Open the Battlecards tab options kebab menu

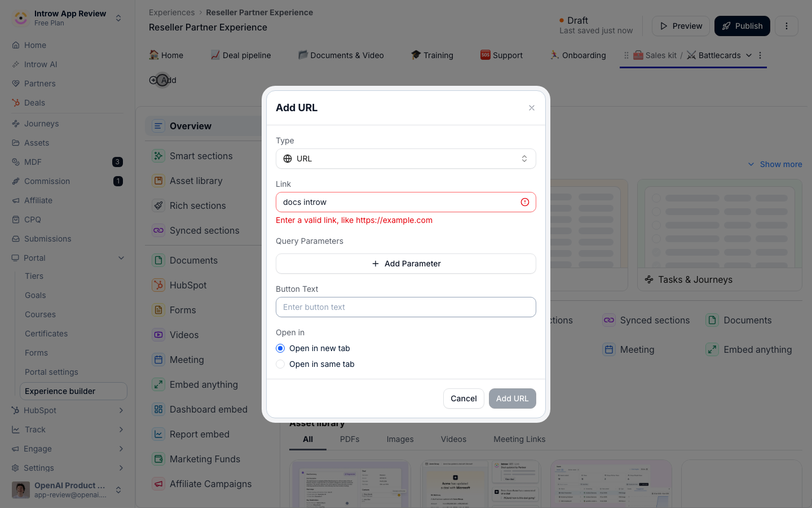[760, 55]
